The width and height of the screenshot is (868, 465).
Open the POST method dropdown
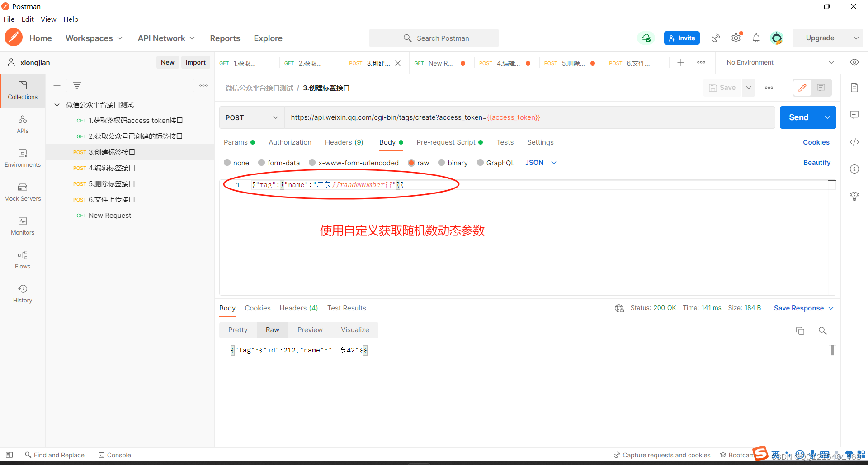251,117
